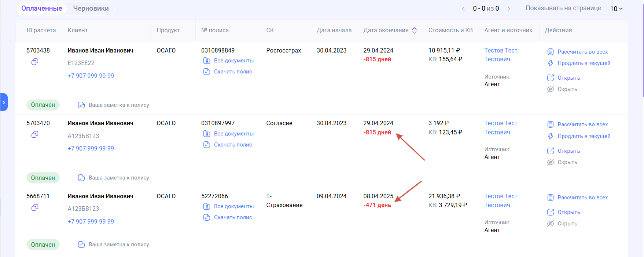
Task: Click Оплачен status badge in row 5703470
Action: (43, 178)
